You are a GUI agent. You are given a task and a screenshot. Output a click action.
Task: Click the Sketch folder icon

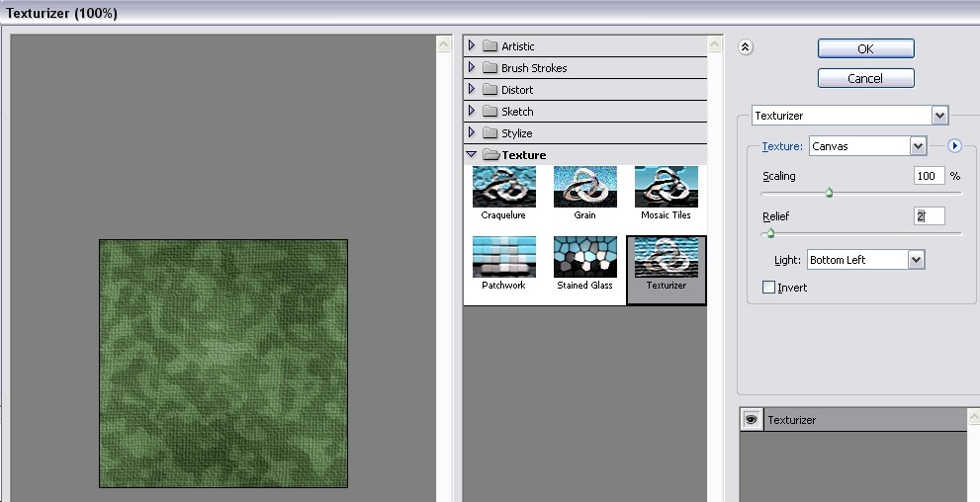tap(490, 112)
